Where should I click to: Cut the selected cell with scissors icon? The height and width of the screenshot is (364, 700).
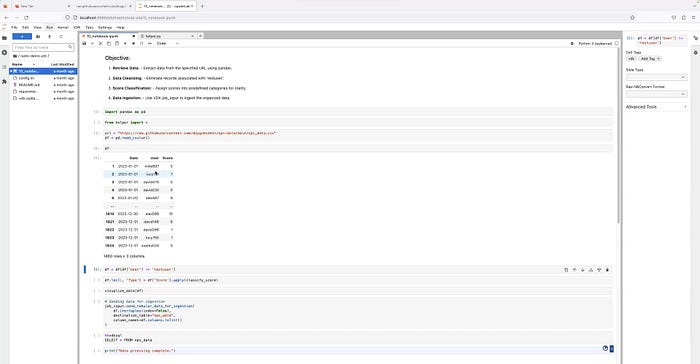(x=100, y=43)
